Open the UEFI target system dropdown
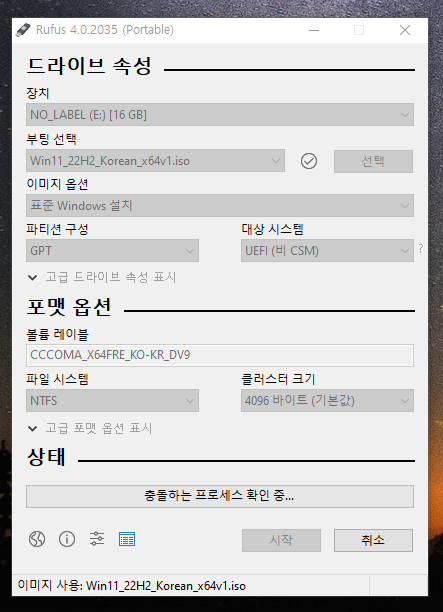Screen dimensions: 443x612 coord(327,251)
